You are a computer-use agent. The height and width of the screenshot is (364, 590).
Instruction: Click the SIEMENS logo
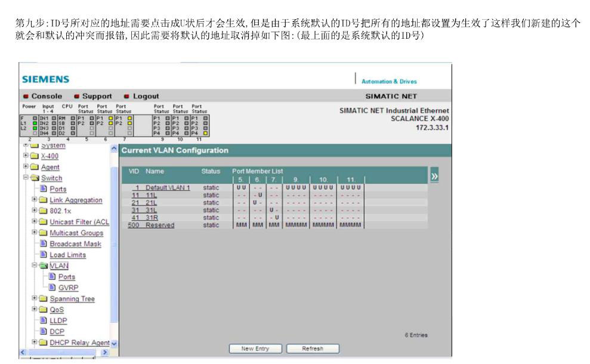(45, 79)
